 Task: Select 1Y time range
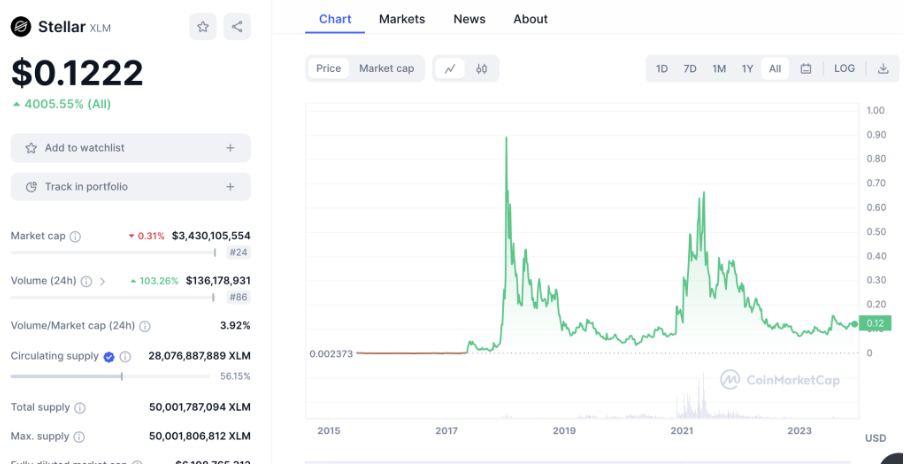point(747,69)
